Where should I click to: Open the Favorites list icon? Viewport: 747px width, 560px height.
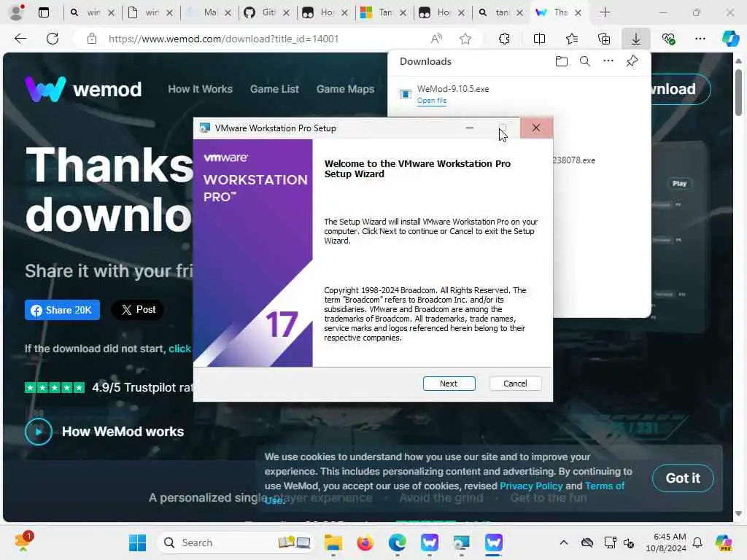572,39
